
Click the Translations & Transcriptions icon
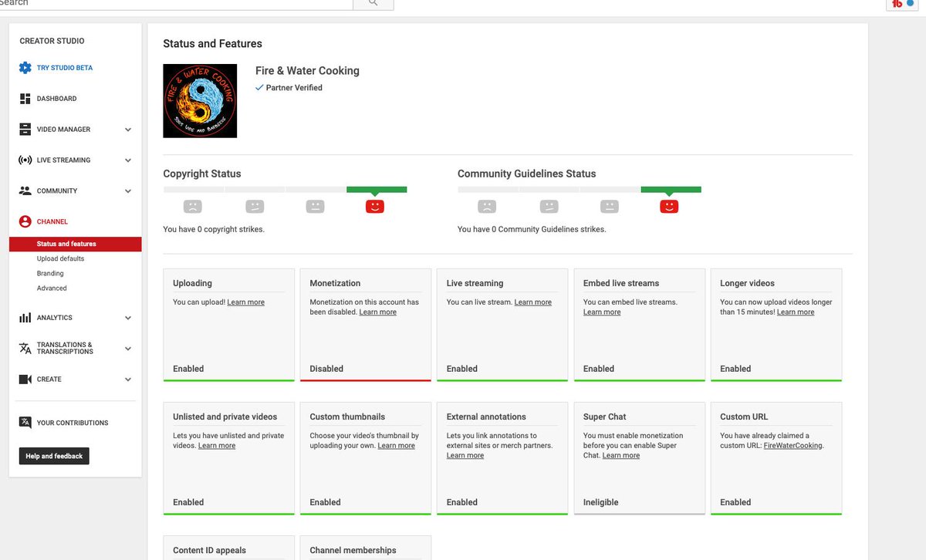click(25, 349)
